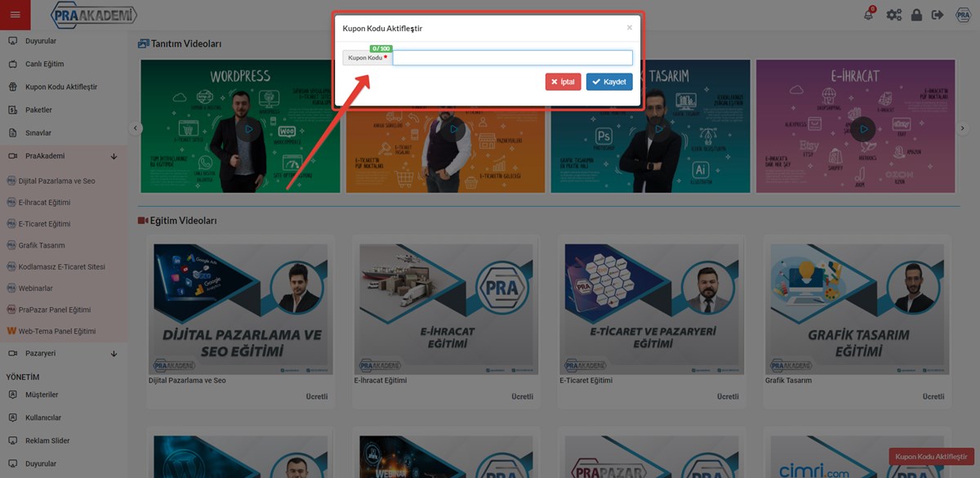Click the W icon beside Web-Tema Panel Eğitimi
The width and height of the screenshot is (980, 478).
[x=11, y=331]
